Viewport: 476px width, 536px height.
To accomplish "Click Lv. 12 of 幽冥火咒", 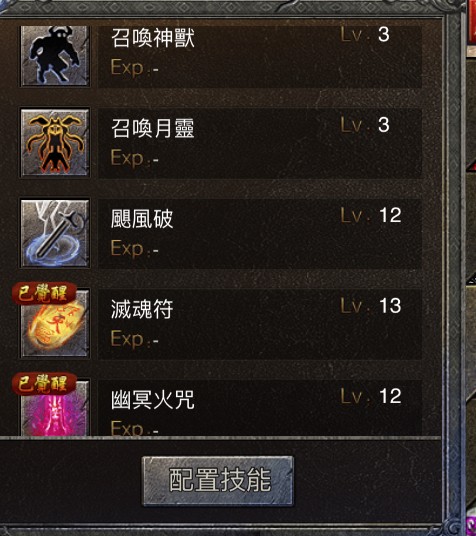I will [371, 396].
